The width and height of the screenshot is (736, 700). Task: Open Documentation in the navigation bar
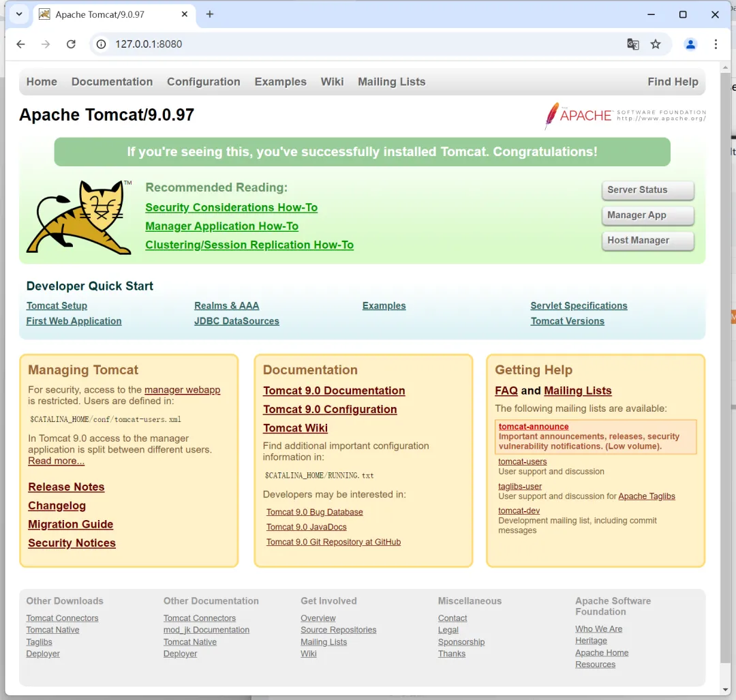112,82
